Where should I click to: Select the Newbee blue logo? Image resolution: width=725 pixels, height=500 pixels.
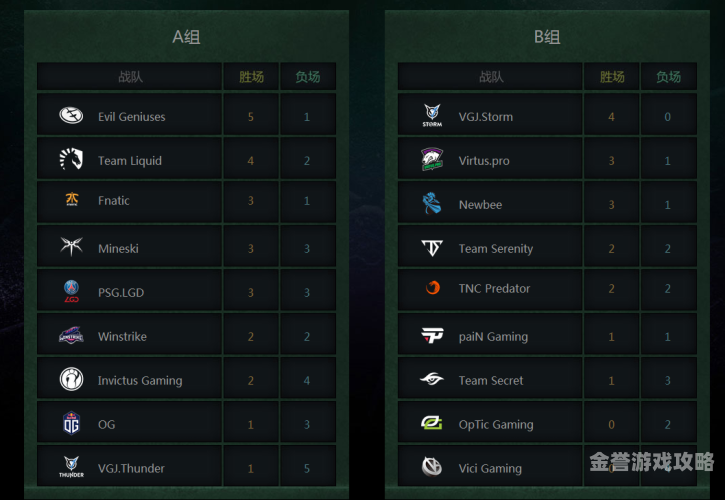432,204
